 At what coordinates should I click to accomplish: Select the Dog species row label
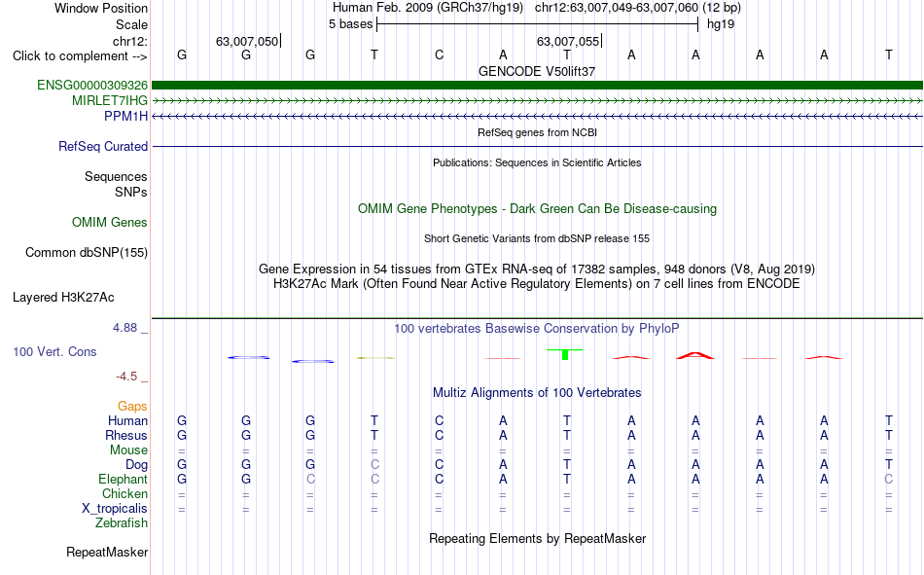pos(137,465)
